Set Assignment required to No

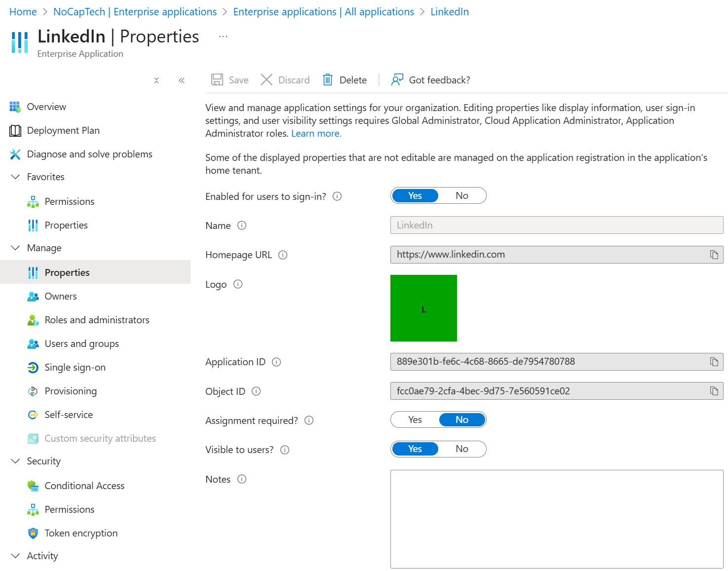click(x=462, y=420)
